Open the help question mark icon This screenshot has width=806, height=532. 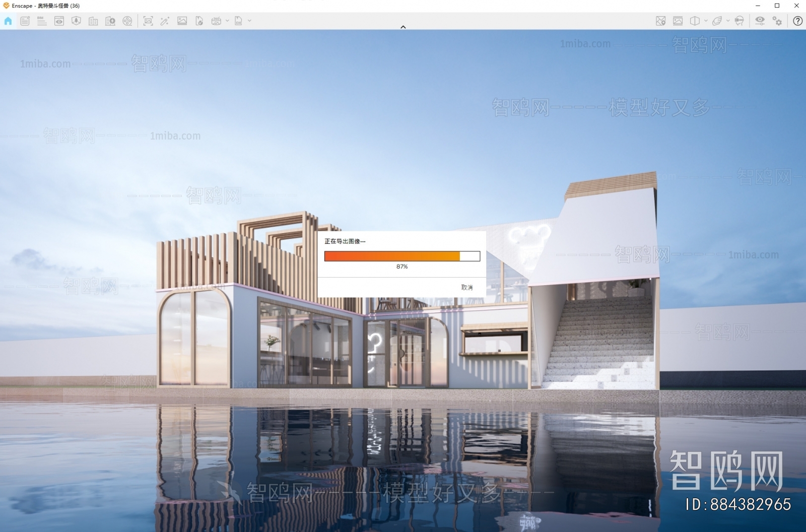coord(797,21)
